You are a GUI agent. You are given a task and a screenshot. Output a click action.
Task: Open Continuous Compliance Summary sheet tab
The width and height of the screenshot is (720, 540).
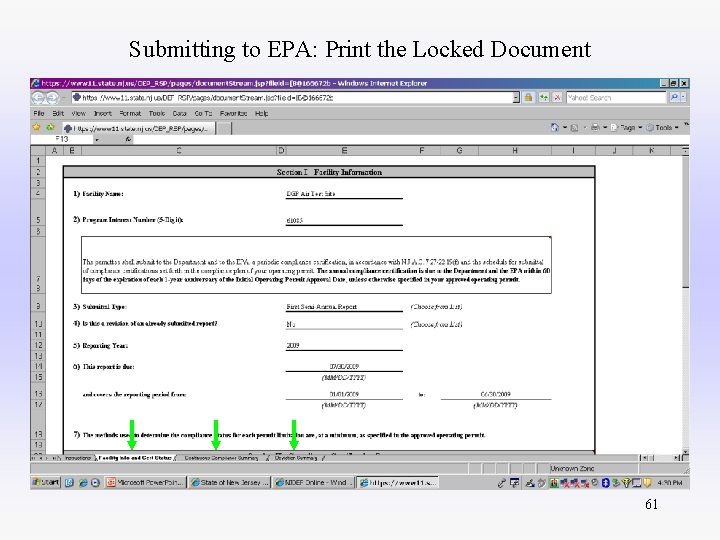221,458
